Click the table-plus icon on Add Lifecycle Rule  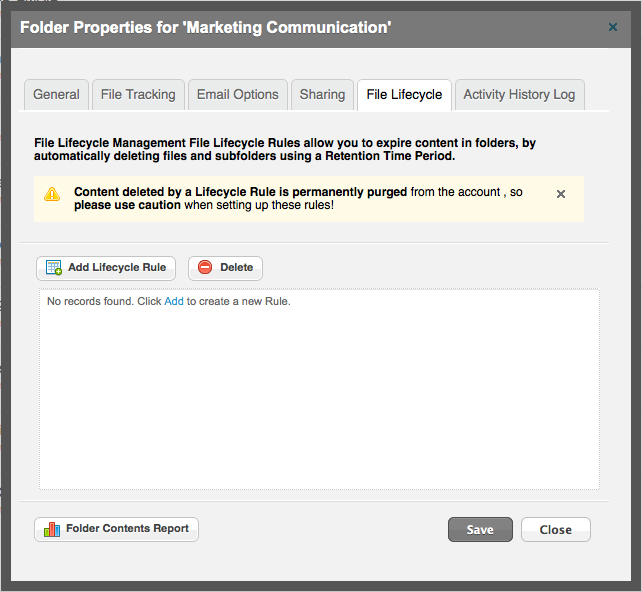click(x=54, y=268)
